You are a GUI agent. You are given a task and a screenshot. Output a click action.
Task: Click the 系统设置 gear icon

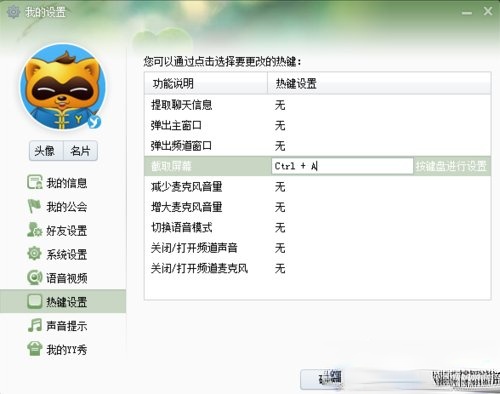pos(34,254)
